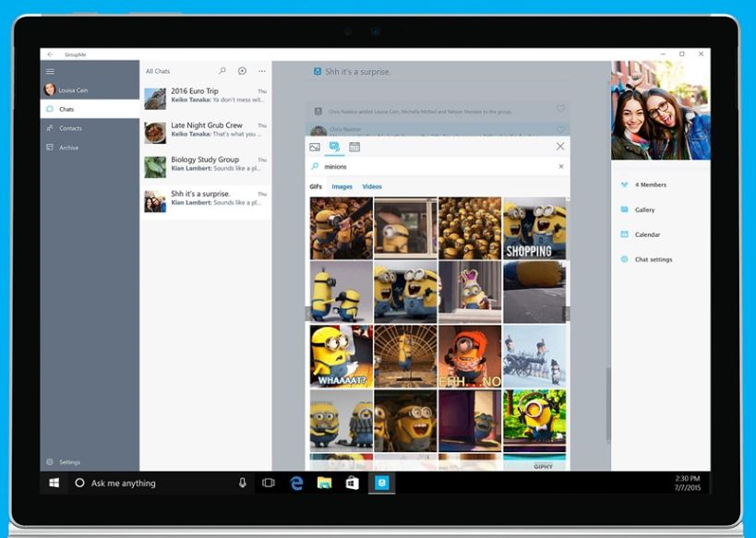Open the Late Night Grub Crew chat
This screenshot has width=756, height=538.
(206, 133)
